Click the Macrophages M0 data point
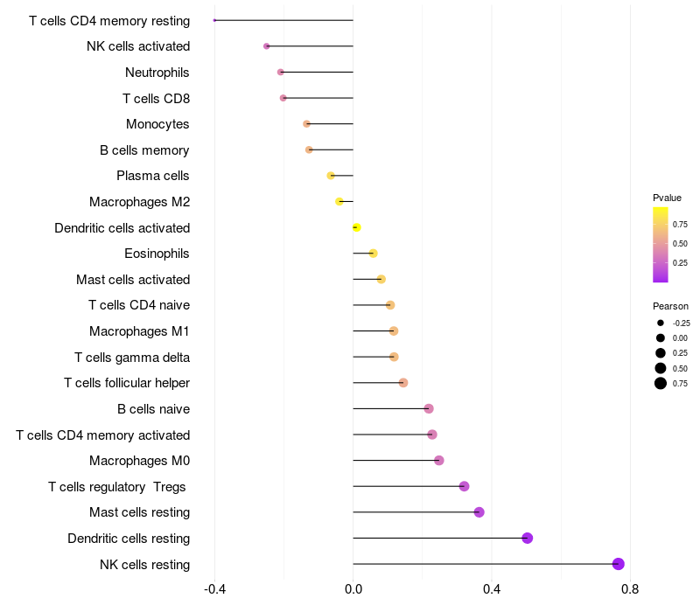700x612 pixels. 439,461
